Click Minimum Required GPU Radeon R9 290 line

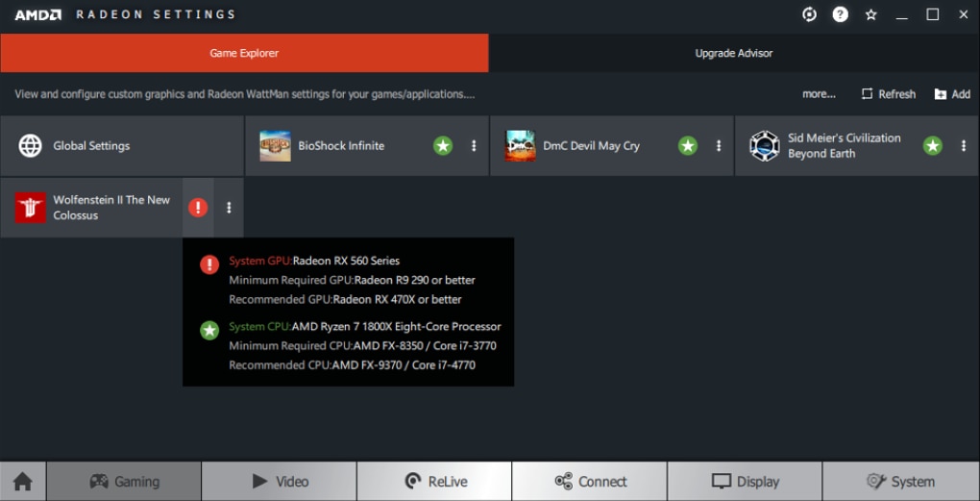point(352,280)
